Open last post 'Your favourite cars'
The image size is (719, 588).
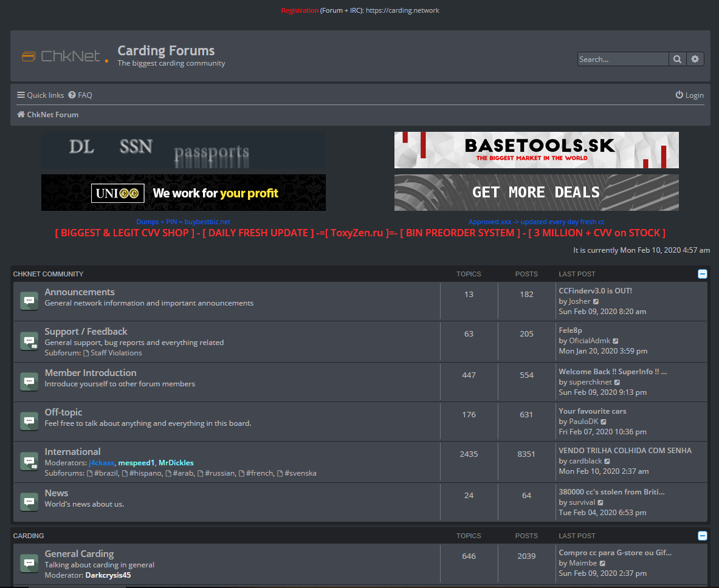593,411
